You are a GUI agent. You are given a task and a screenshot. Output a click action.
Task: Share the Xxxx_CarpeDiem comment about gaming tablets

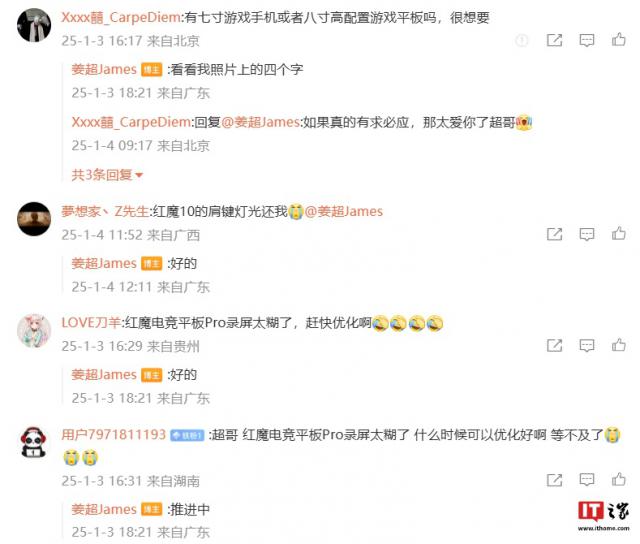point(554,40)
